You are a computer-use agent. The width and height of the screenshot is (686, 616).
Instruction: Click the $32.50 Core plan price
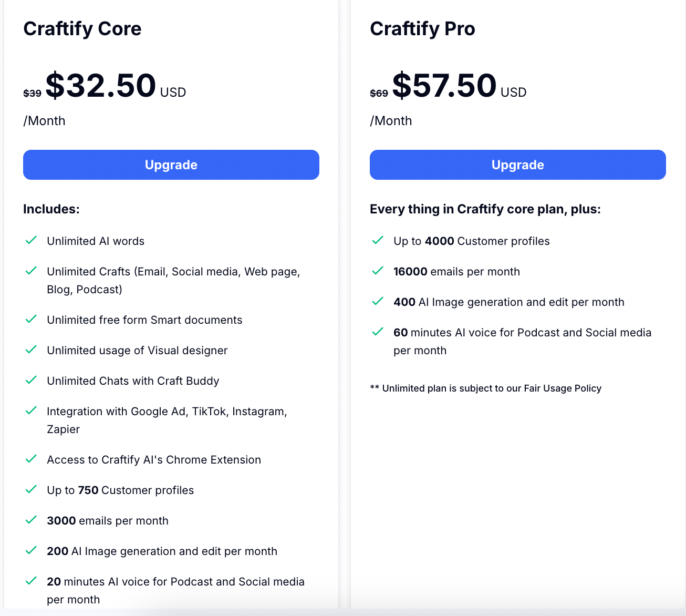101,86
